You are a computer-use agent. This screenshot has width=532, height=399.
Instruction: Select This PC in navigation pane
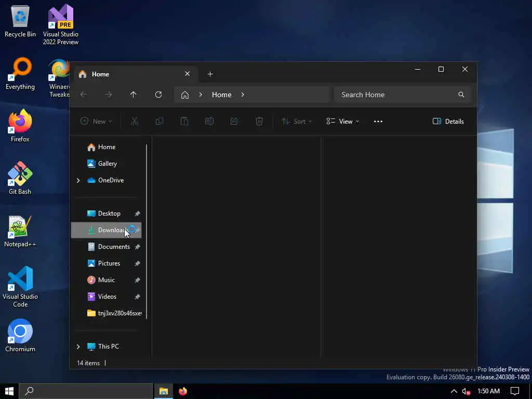(x=106, y=347)
